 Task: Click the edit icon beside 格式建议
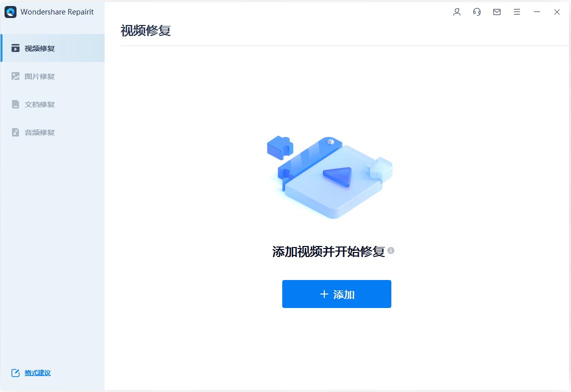[16, 372]
